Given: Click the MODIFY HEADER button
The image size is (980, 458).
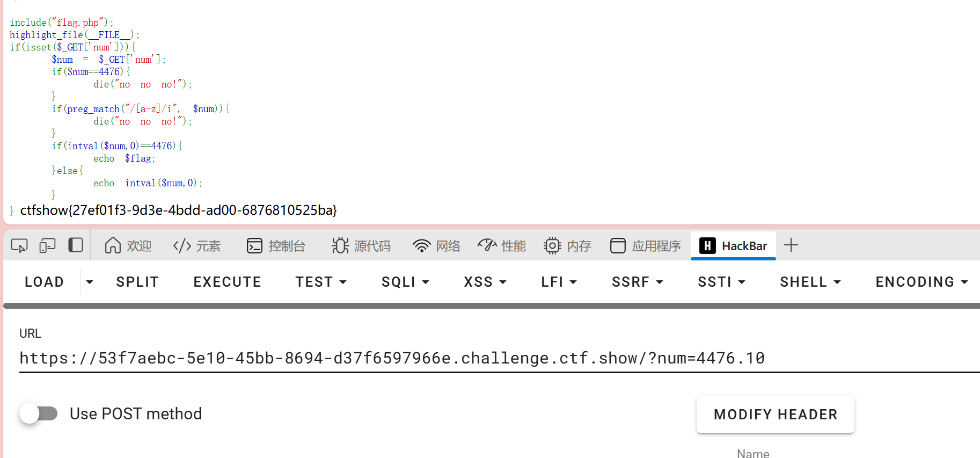Looking at the screenshot, I should [775, 415].
